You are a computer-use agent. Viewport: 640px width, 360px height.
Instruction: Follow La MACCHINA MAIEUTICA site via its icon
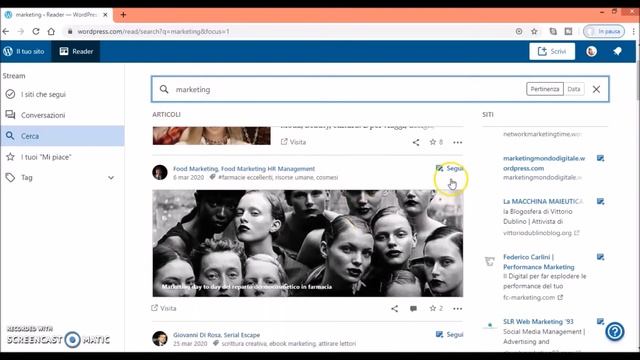click(x=600, y=201)
